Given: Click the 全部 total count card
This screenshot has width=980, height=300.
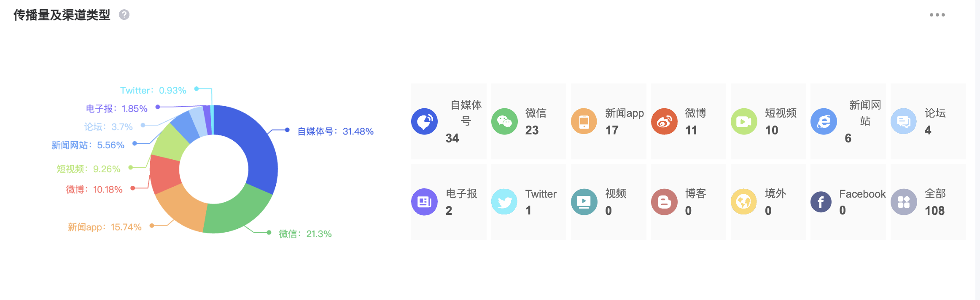Looking at the screenshot, I should (x=928, y=202).
